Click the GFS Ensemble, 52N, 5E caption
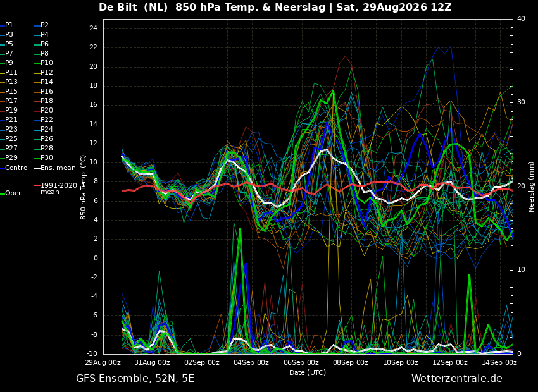Image resolution: width=538 pixels, height=392 pixels. pyautogui.click(x=135, y=379)
